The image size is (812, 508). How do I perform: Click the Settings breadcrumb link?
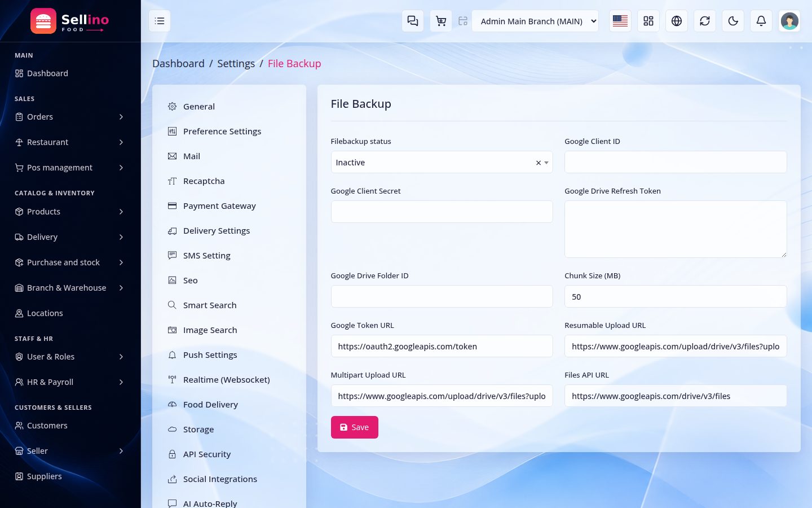tap(236, 64)
